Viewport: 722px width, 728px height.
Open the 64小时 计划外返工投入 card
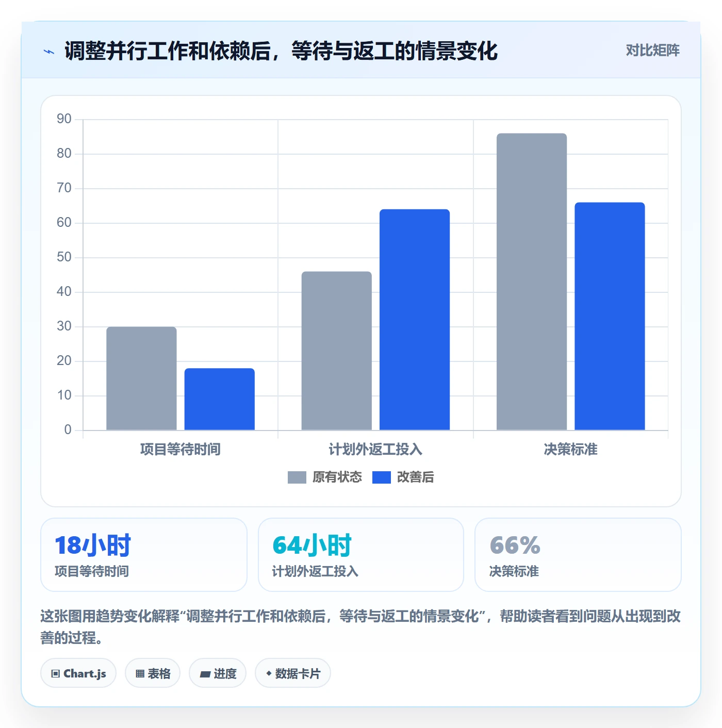tap(361, 555)
